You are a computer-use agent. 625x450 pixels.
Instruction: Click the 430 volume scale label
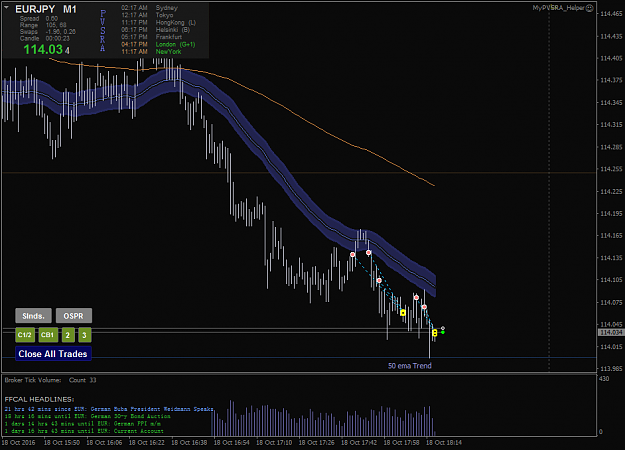pos(604,379)
